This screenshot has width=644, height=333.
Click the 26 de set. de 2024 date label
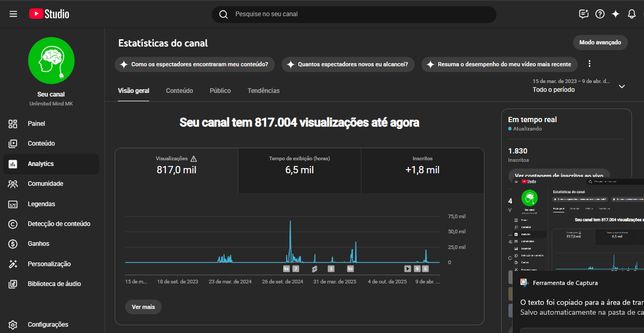[x=282, y=281]
